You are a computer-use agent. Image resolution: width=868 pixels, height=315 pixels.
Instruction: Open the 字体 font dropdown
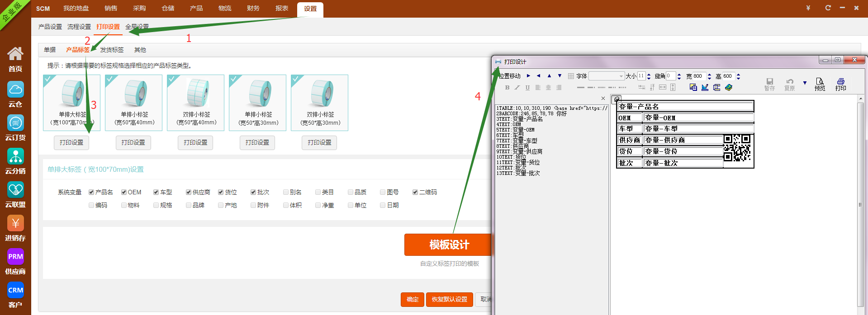click(607, 76)
